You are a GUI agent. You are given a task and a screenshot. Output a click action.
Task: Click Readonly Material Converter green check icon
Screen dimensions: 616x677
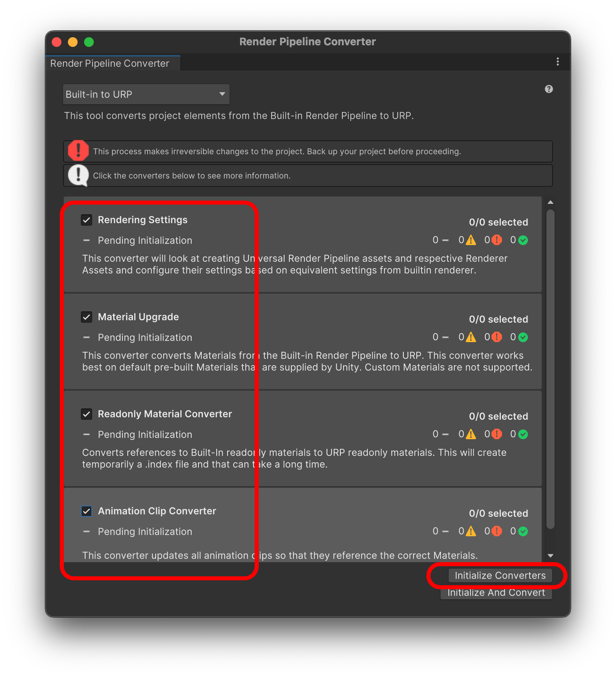coord(523,434)
